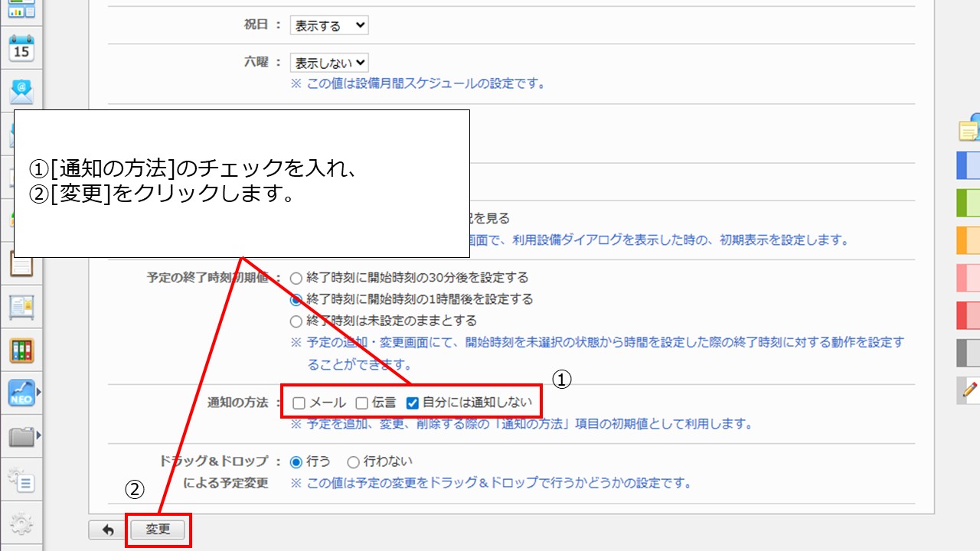This screenshot has width=980, height=551.
Task: Select the pink color tab on right
Action: click(x=969, y=278)
